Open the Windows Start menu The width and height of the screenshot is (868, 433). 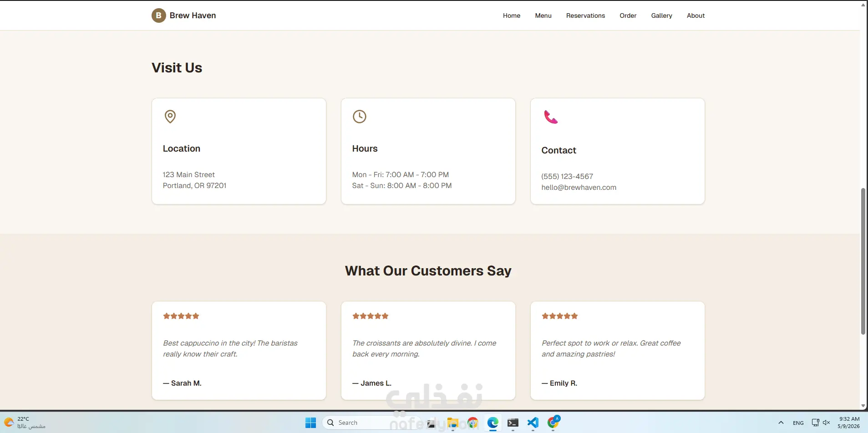click(x=310, y=423)
